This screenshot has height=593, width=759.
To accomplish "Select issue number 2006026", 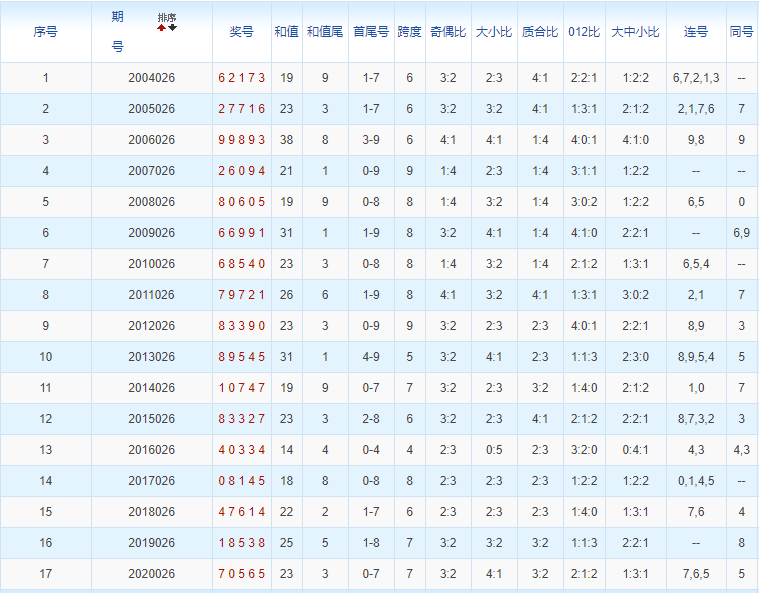I will pos(152,140).
